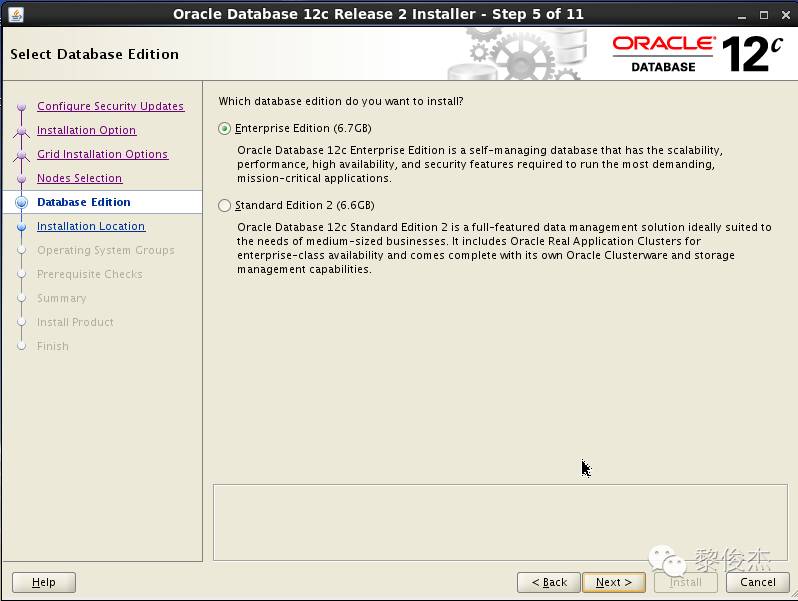Select Database Edition current step

(x=84, y=202)
